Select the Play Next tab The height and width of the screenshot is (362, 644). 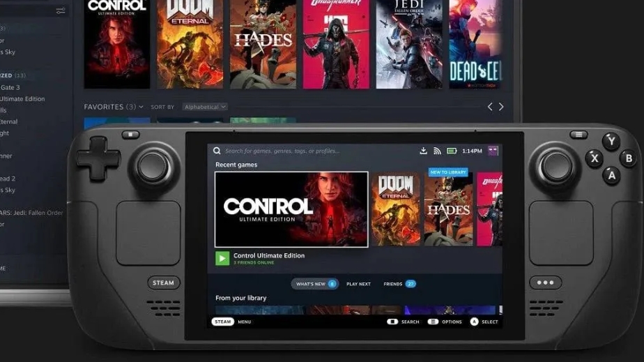(358, 284)
